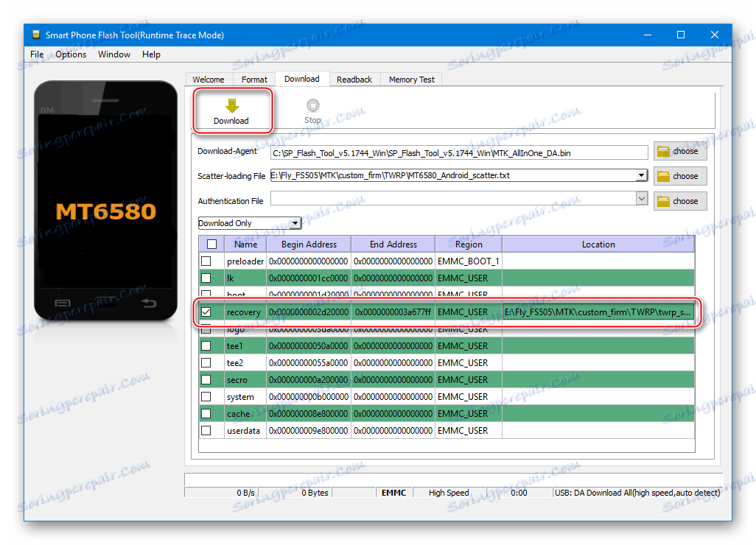The image size is (756, 545).
Task: Click the Name column header
Action: tap(245, 245)
